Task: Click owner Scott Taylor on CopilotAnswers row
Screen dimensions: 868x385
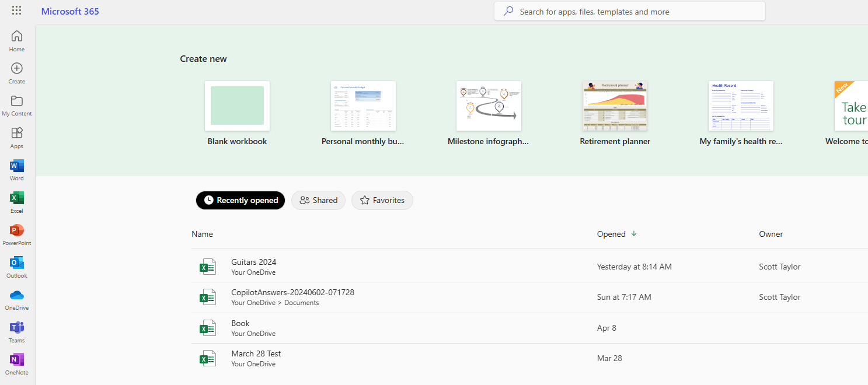Action: [x=779, y=297]
